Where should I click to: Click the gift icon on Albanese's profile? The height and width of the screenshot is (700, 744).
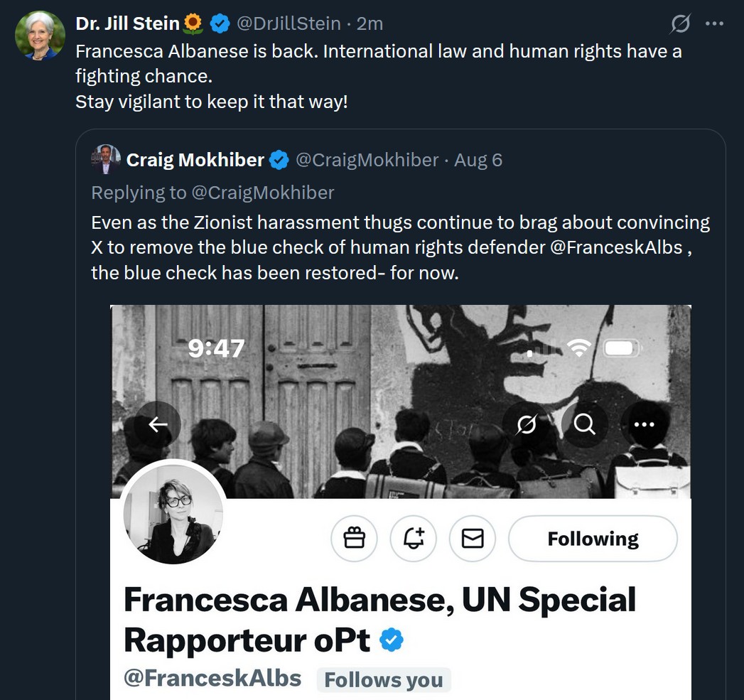354,539
